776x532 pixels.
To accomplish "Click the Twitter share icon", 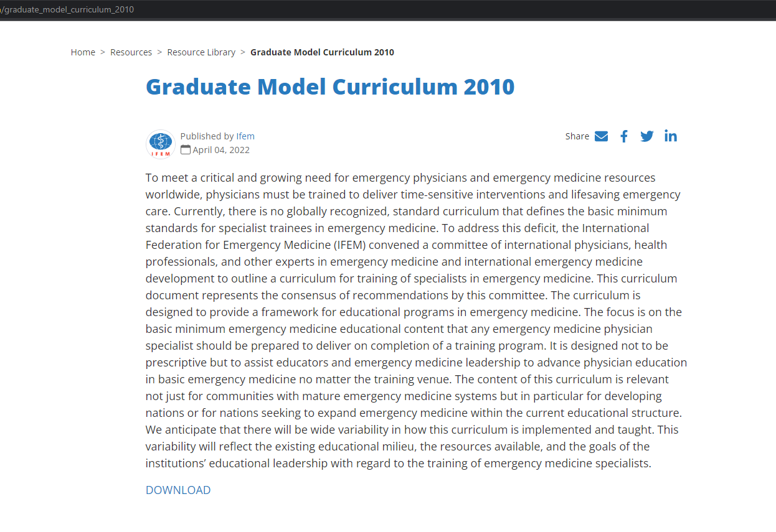I will coord(647,136).
